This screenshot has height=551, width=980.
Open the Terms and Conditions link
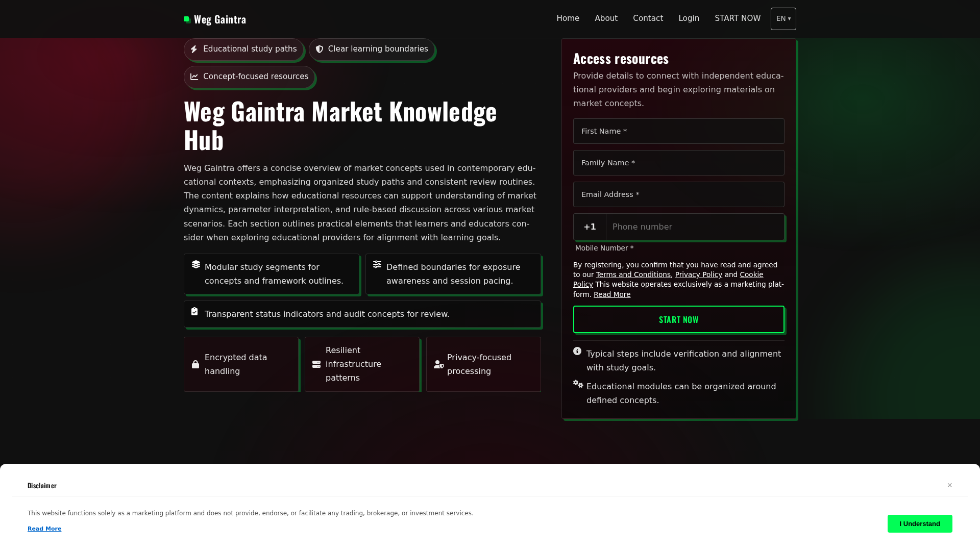pyautogui.click(x=633, y=274)
